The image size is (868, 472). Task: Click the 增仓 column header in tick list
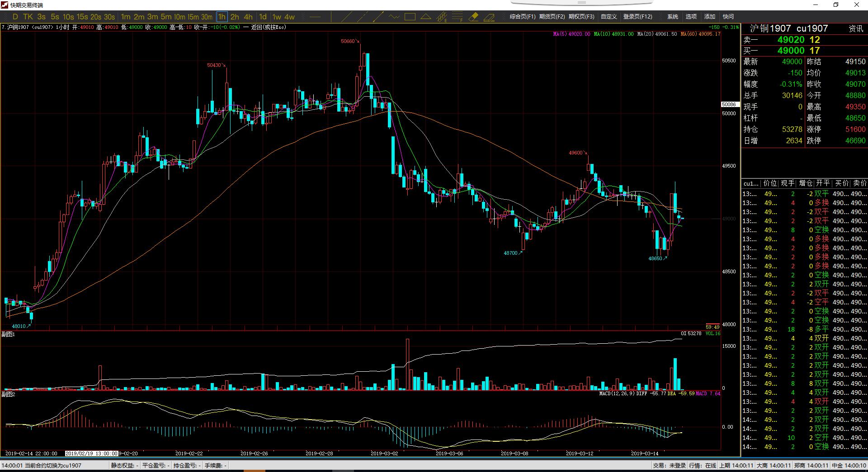point(806,183)
